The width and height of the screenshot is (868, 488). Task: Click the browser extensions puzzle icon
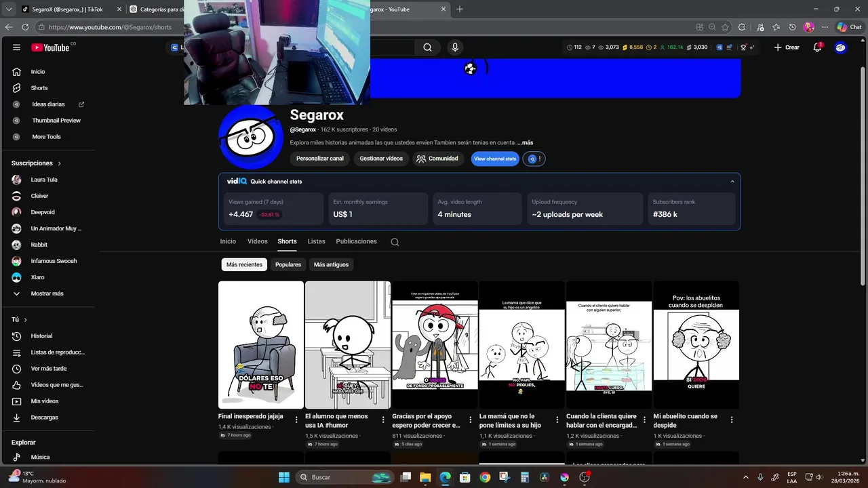[x=741, y=27]
